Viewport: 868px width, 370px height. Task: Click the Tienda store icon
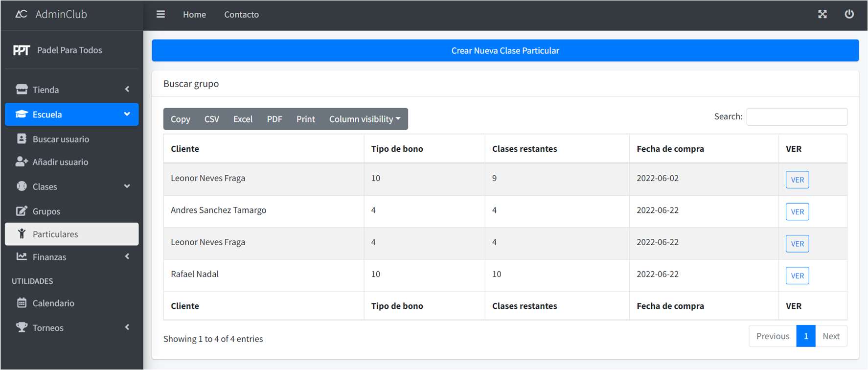[x=22, y=90]
